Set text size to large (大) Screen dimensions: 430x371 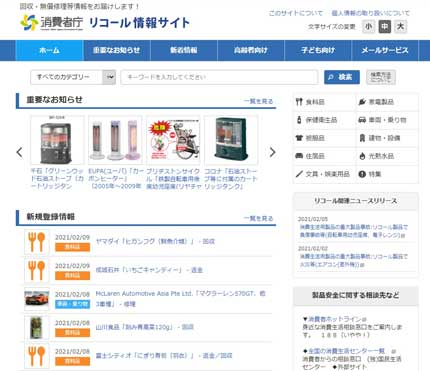pyautogui.click(x=400, y=26)
